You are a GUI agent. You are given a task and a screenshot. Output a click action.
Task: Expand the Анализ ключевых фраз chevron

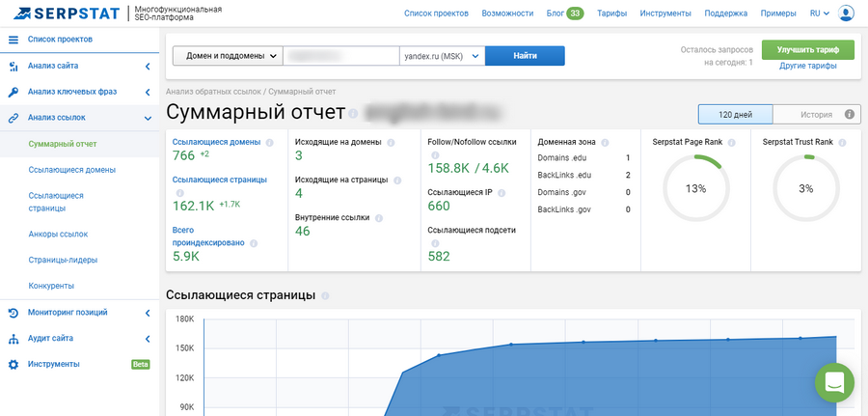click(x=148, y=92)
